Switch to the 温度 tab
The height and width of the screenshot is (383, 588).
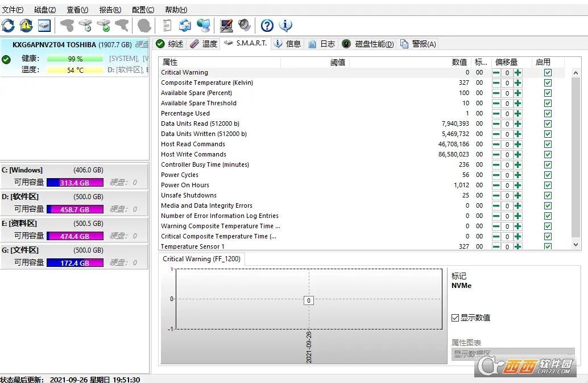click(204, 44)
